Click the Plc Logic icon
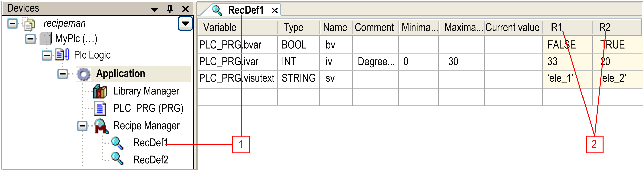 click(62, 55)
